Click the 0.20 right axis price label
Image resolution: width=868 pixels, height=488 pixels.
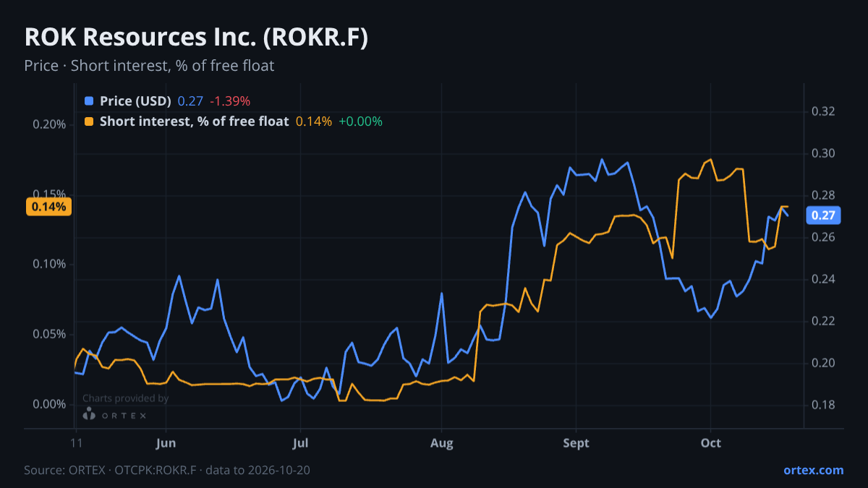click(824, 363)
